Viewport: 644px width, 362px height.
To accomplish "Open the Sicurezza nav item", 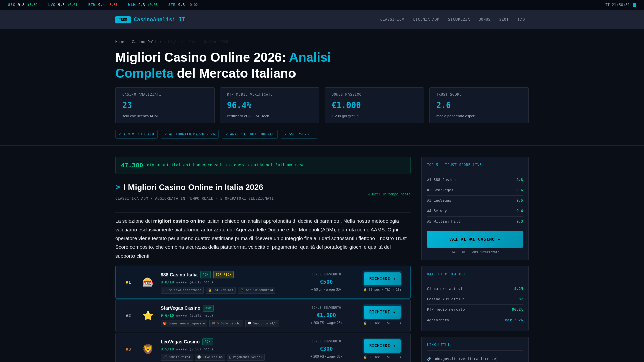I will coord(459,20).
